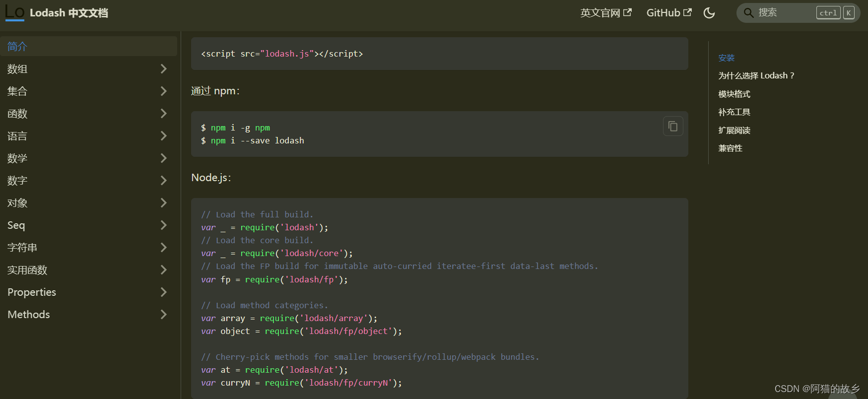Expand the 数学 category chevron
The image size is (868, 399).
(163, 158)
